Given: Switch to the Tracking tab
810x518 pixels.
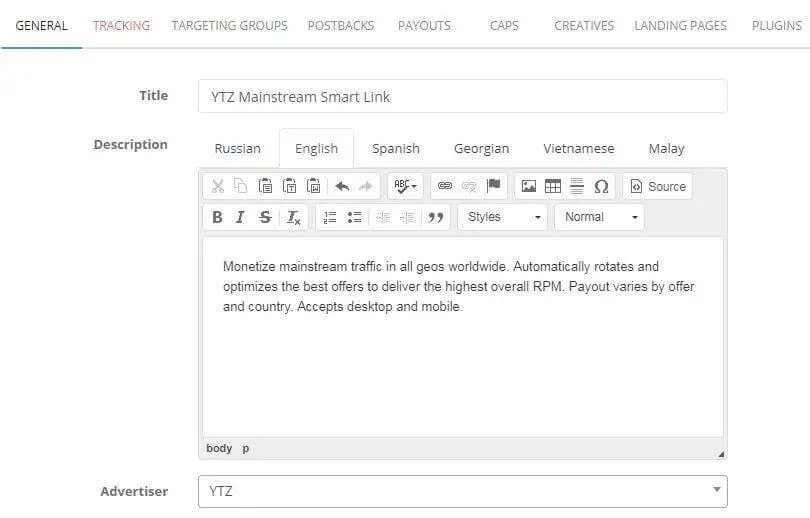Looking at the screenshot, I should [x=121, y=25].
